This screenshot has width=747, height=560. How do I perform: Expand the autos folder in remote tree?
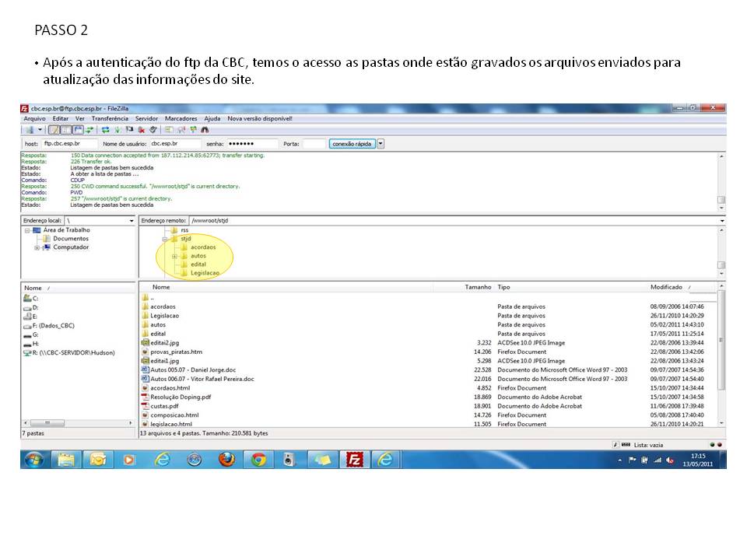(x=174, y=256)
